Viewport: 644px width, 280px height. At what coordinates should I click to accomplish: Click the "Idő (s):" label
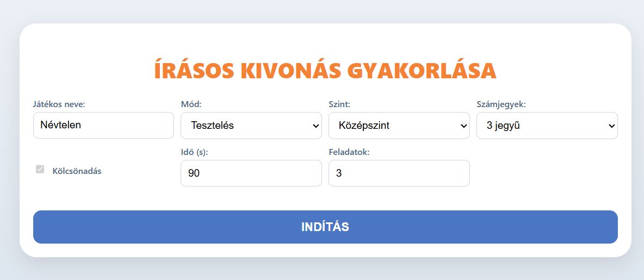[194, 152]
